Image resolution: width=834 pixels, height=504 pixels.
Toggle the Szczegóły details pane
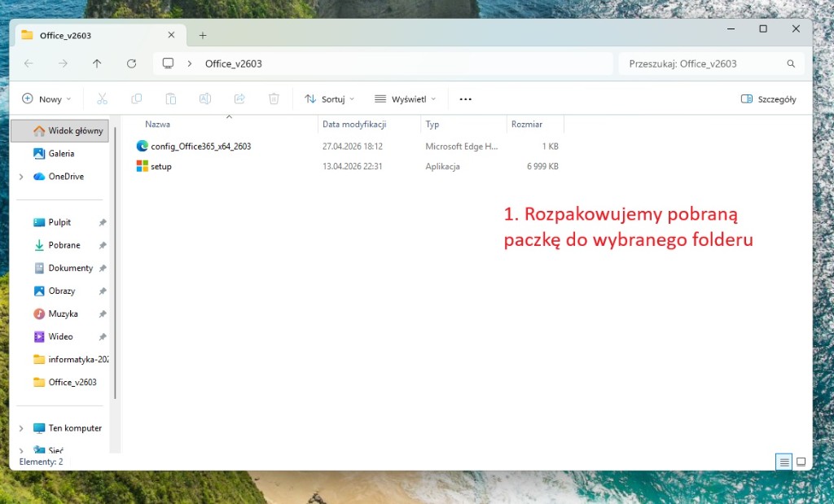[768, 99]
